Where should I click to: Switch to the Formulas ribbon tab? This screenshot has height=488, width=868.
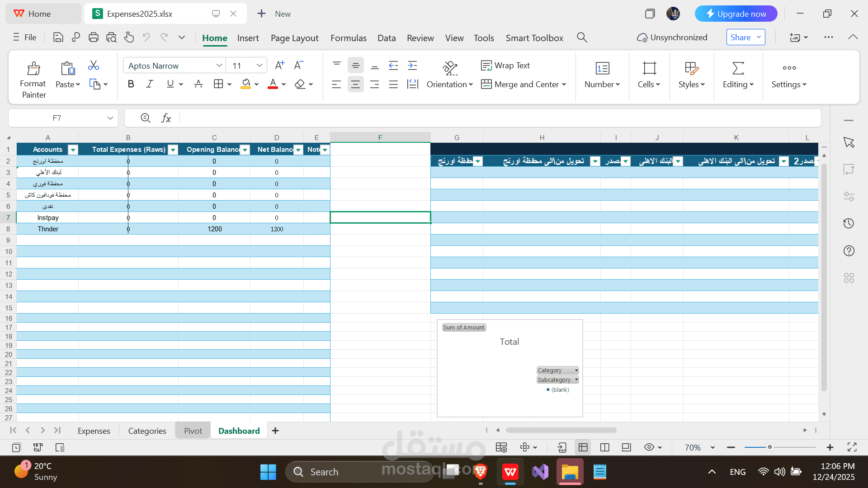pyautogui.click(x=348, y=38)
